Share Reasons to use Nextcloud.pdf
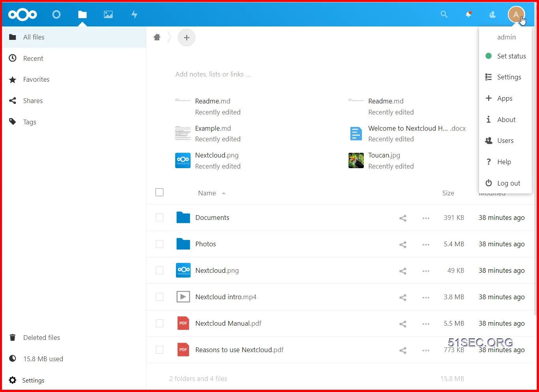This screenshot has height=392, width=539. [402, 350]
